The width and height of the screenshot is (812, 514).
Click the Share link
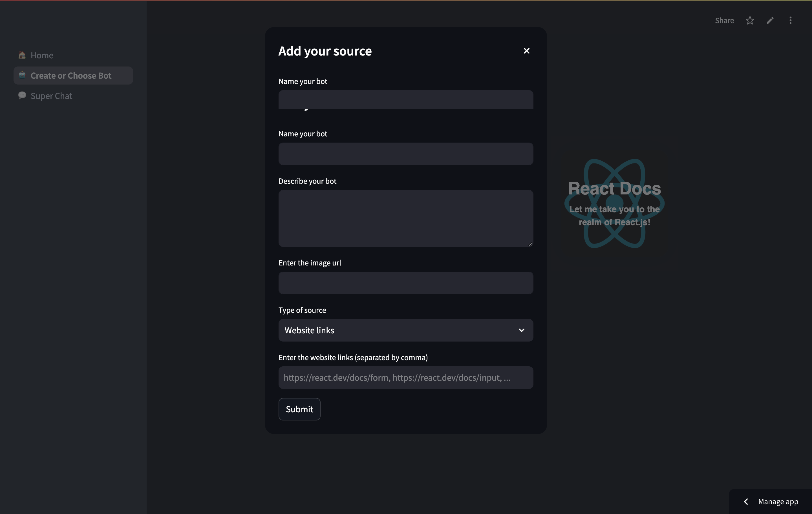tap(724, 21)
